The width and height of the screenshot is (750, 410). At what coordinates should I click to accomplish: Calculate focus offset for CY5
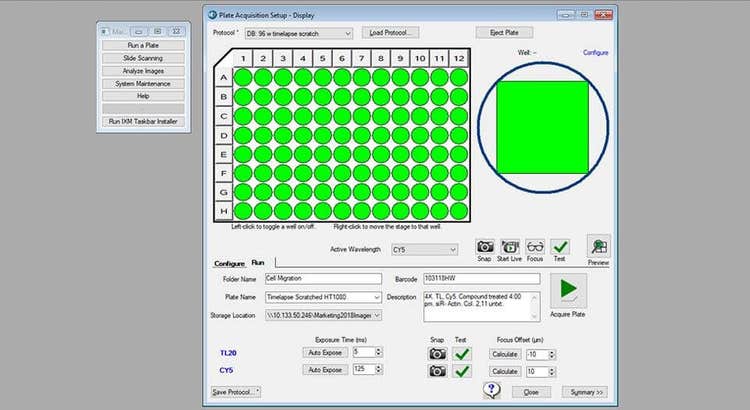505,372
